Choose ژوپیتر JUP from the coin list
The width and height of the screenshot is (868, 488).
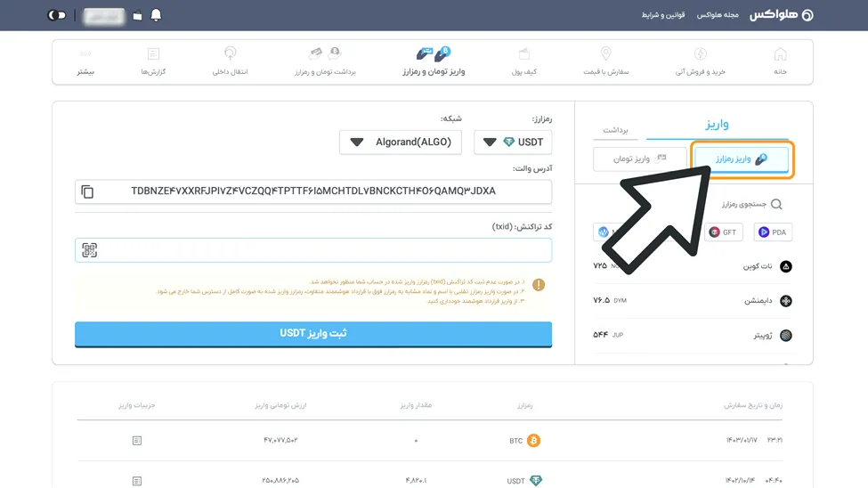click(692, 335)
